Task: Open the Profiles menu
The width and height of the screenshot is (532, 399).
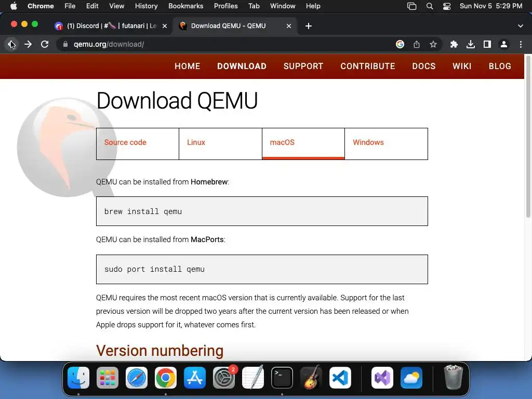Action: pyautogui.click(x=225, y=6)
